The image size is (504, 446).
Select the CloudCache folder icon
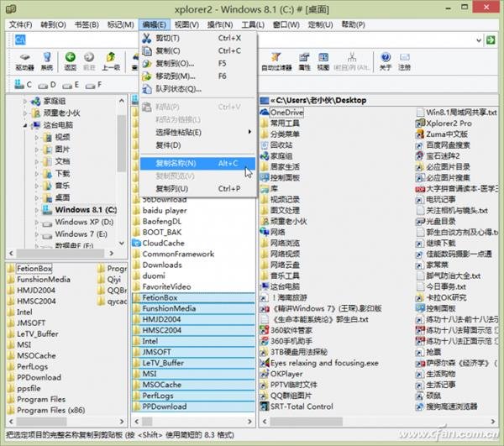(136, 243)
